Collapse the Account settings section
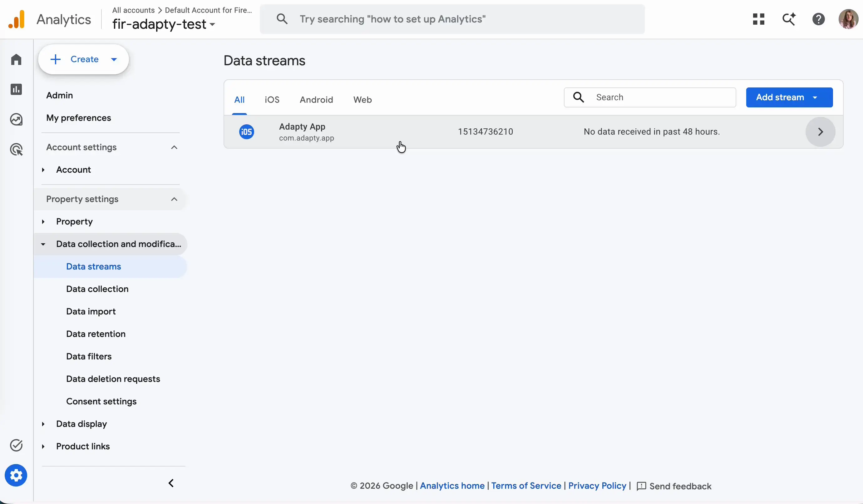Screen dimensions: 863x504 (x=174, y=147)
